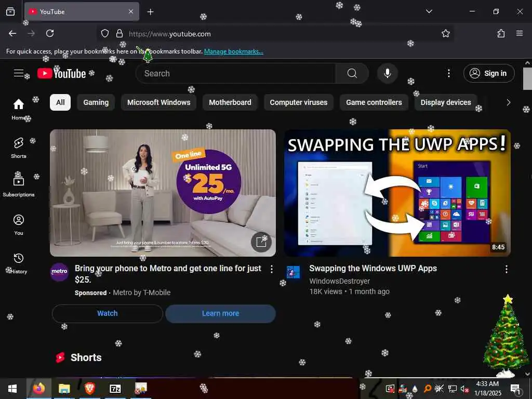Open the WindowsDestroyer channel name
532x399 pixels.
(x=339, y=281)
